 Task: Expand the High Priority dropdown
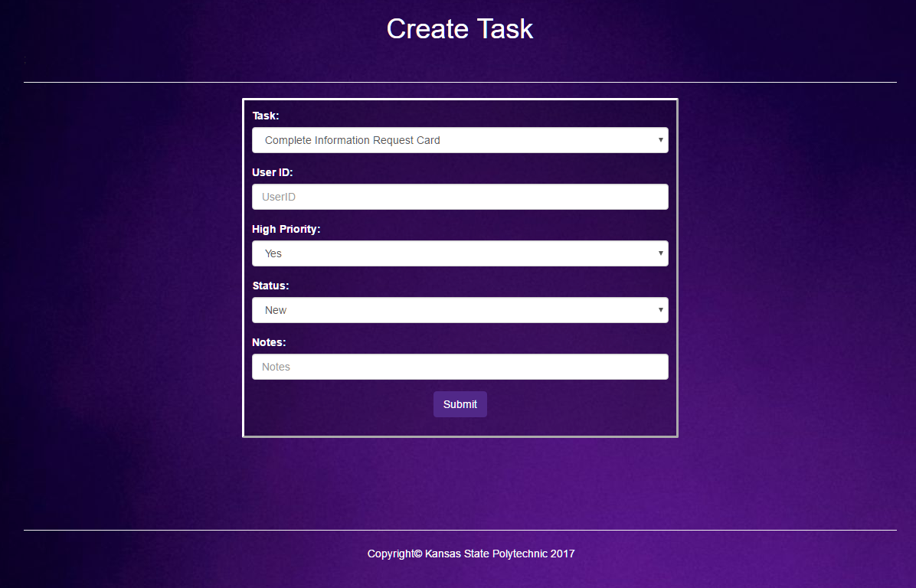pos(460,253)
